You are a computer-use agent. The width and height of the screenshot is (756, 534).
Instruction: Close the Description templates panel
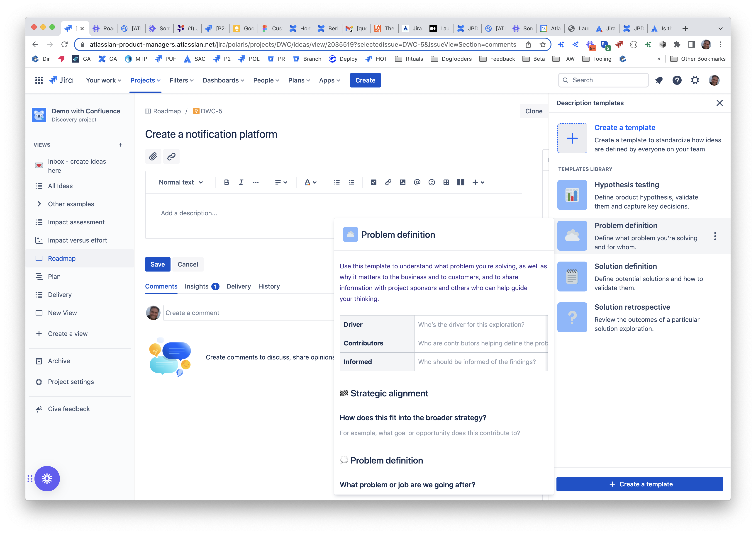[719, 103]
